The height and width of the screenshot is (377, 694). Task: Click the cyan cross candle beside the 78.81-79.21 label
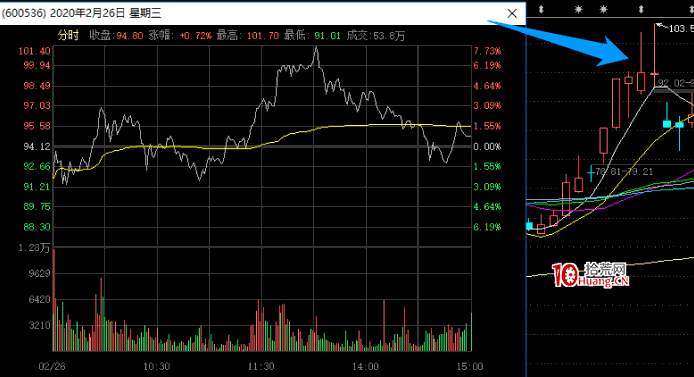591,173
